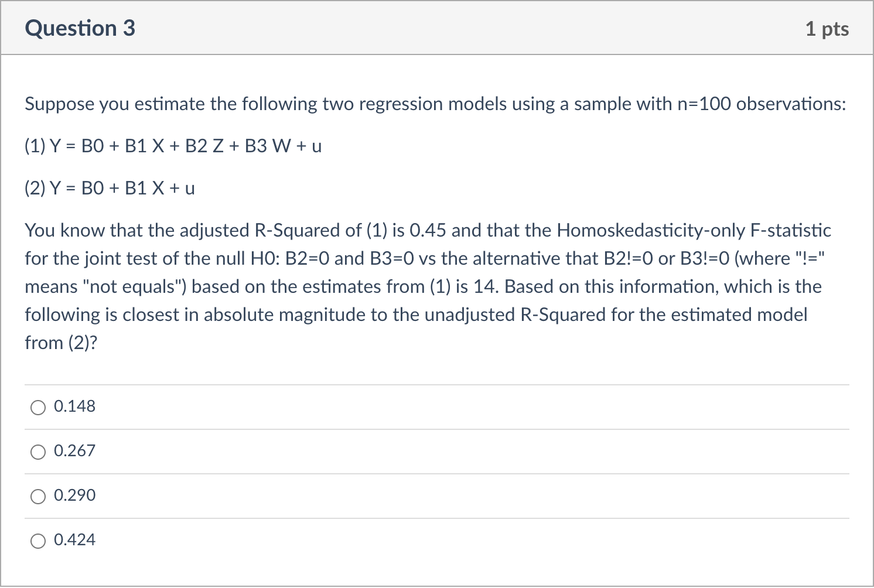Pick the 0.424 answer radio button
Image resolution: width=874 pixels, height=588 pixels.
click(x=38, y=541)
